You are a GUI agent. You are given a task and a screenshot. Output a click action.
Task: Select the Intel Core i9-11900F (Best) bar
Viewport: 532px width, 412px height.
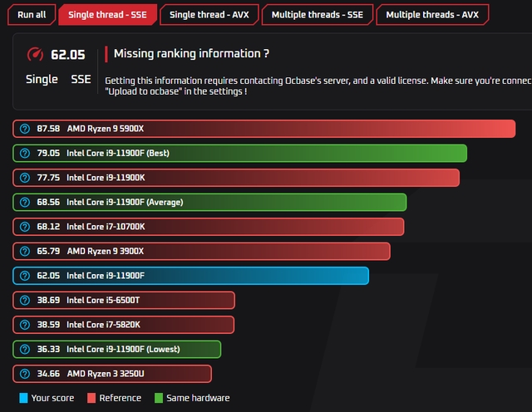pyautogui.click(x=240, y=154)
